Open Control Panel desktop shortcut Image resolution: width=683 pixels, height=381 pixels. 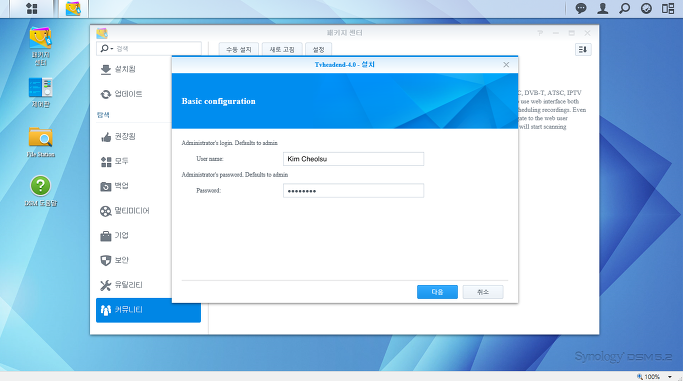41,92
